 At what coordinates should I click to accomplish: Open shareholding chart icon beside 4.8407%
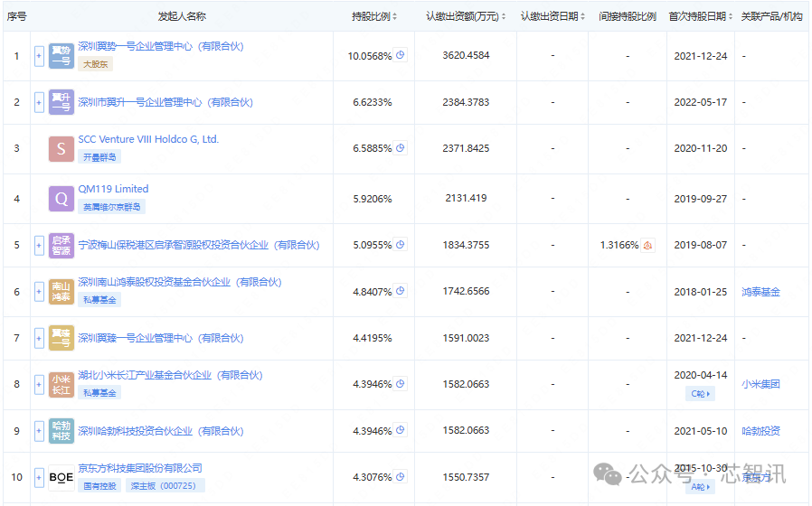point(401,291)
